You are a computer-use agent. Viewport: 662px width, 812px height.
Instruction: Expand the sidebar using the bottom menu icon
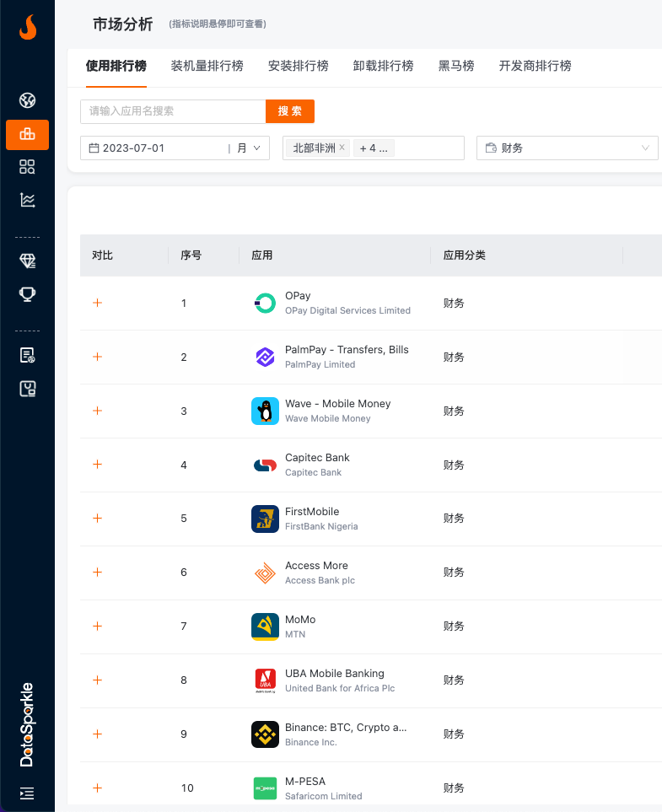pos(27,793)
